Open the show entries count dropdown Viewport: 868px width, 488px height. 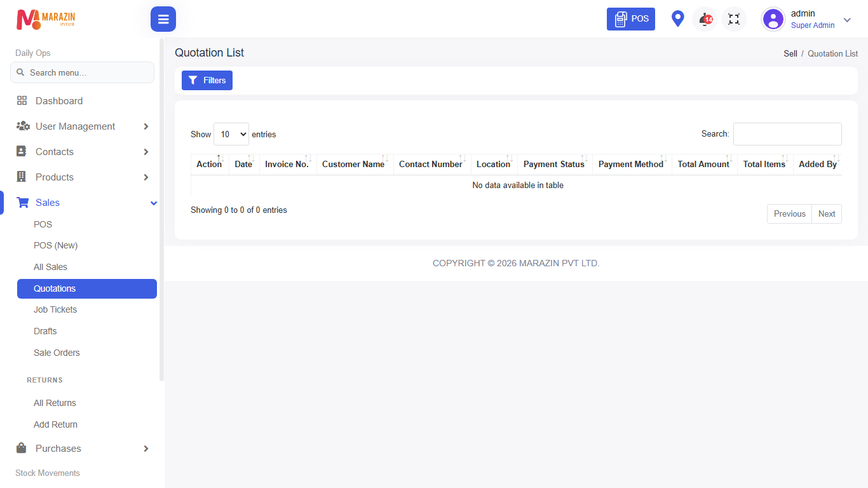(x=231, y=134)
